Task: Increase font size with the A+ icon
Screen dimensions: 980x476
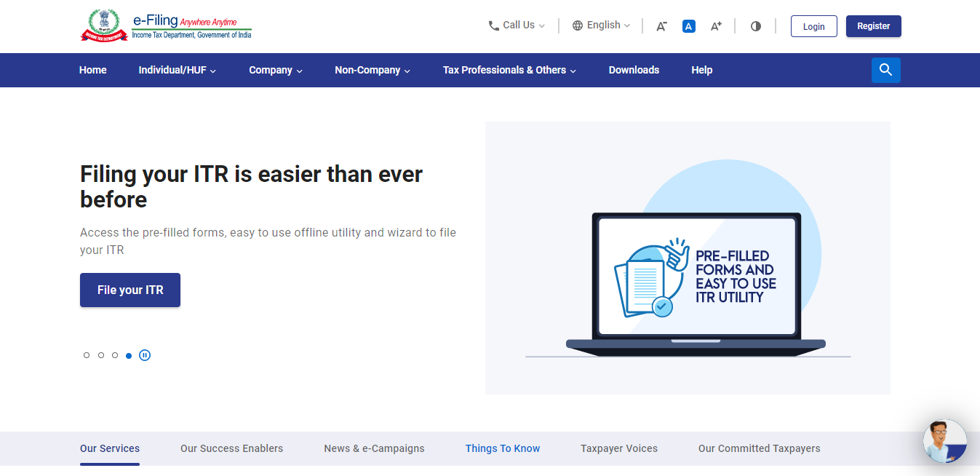Action: [x=717, y=26]
